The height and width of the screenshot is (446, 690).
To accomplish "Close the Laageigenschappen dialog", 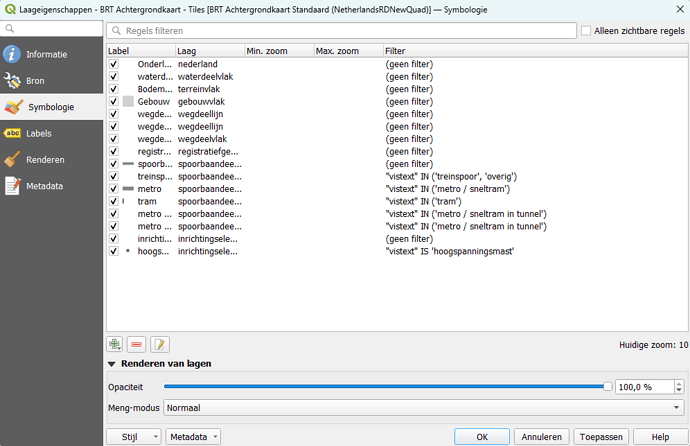I will click(680, 9).
